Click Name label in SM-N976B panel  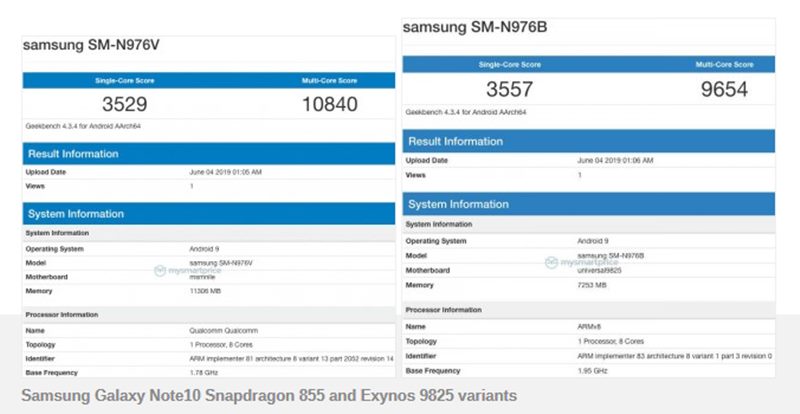point(415,326)
